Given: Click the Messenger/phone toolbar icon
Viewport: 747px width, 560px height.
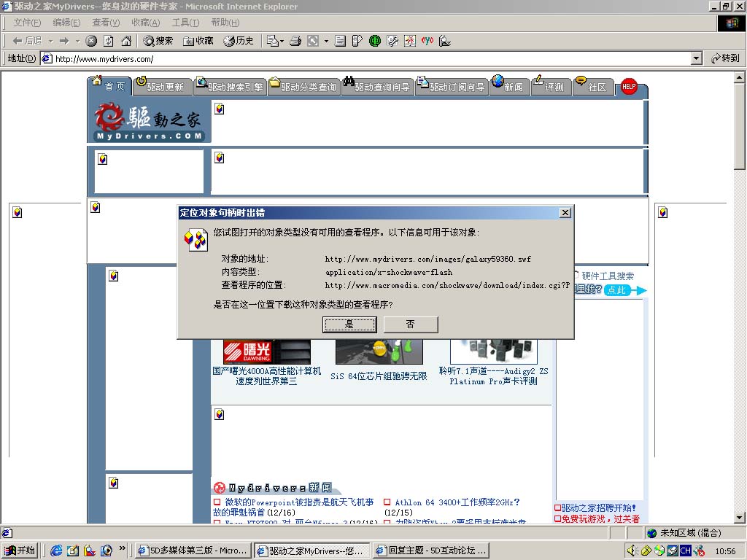Looking at the screenshot, I should pyautogui.click(x=357, y=41).
